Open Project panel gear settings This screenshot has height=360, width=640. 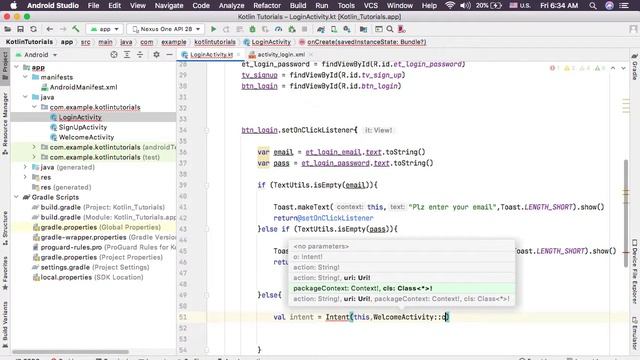click(156, 55)
